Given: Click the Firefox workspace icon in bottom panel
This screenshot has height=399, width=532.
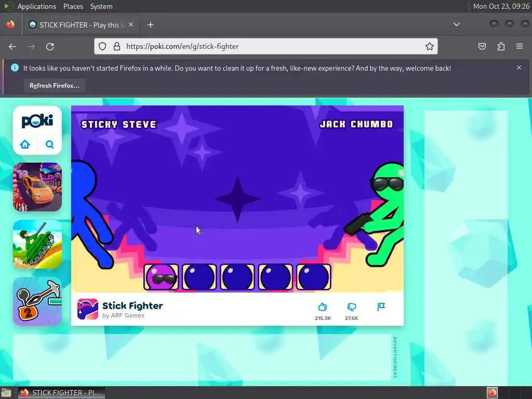Looking at the screenshot, I should (492, 393).
